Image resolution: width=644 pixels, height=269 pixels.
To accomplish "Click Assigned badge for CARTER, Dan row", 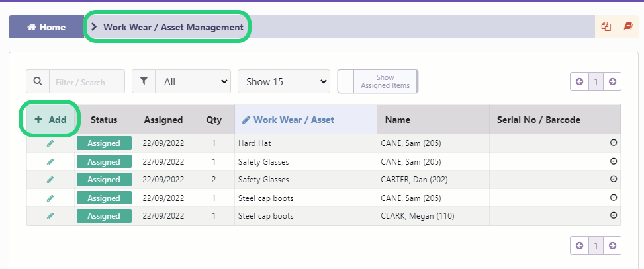I will (x=104, y=180).
